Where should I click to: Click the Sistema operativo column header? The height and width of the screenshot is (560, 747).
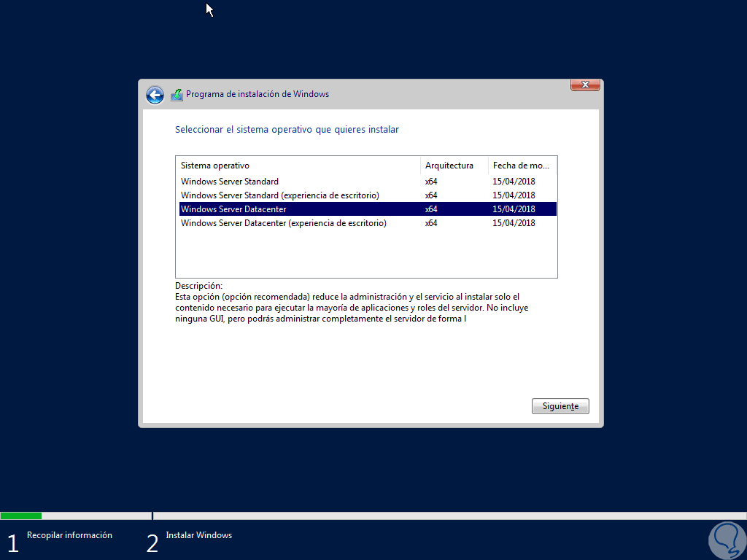point(298,166)
